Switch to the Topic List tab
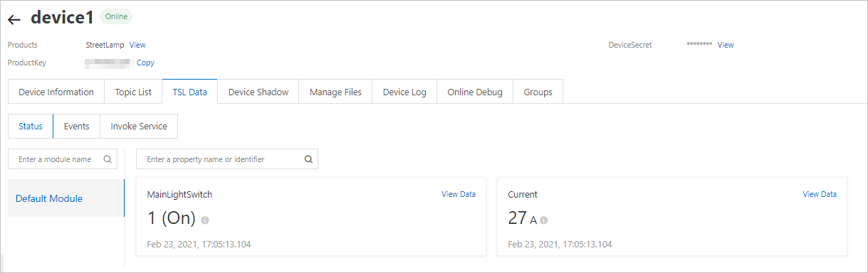This screenshot has width=868, height=273. [x=133, y=92]
